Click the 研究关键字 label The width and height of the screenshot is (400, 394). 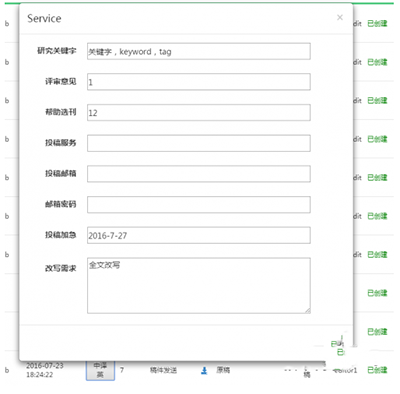[57, 51]
